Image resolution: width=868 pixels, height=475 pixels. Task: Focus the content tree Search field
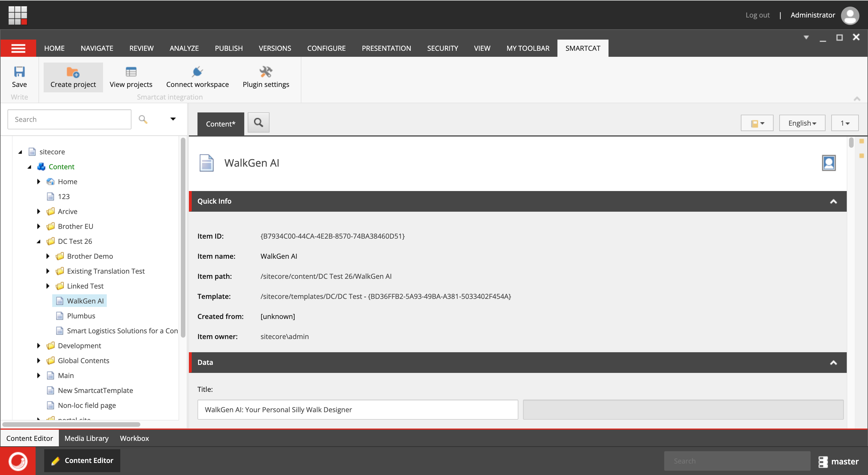tap(69, 119)
